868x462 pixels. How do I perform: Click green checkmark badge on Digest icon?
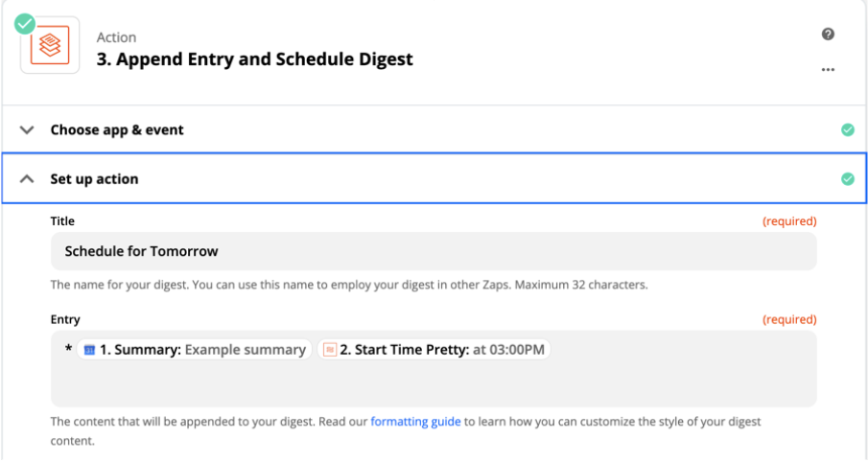click(x=25, y=22)
